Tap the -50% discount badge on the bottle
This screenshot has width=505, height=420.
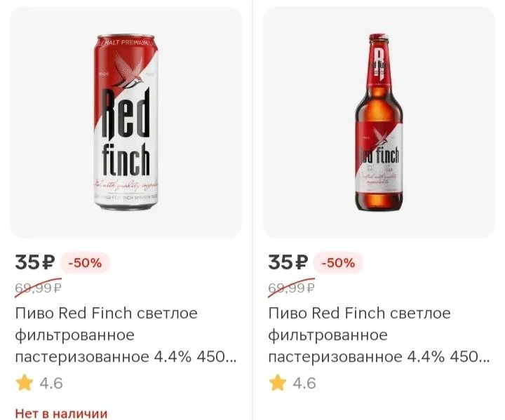click(339, 263)
